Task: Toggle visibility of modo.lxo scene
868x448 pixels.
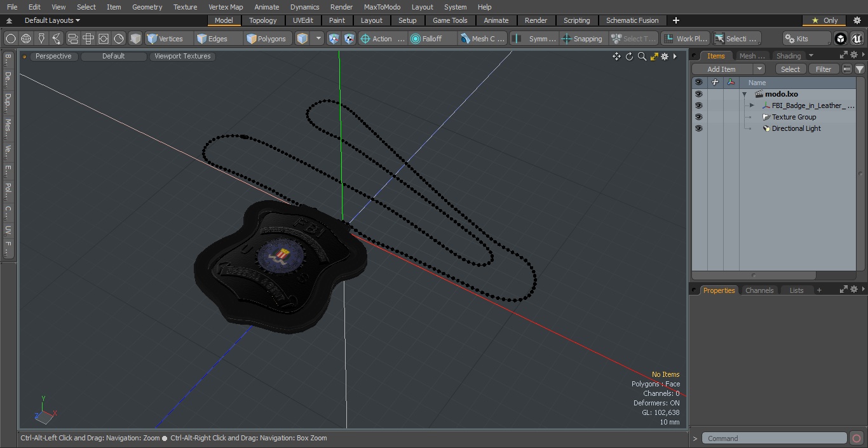Action: coord(698,94)
